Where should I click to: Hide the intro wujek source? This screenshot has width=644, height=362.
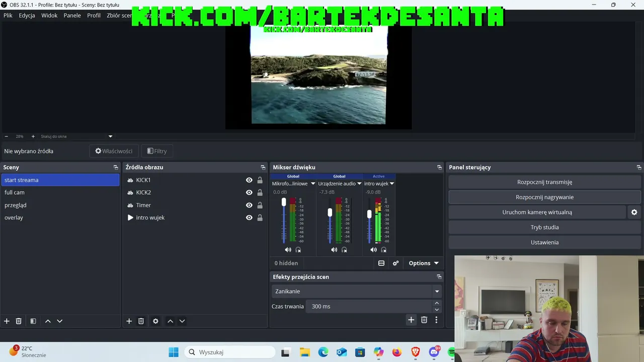(249, 218)
